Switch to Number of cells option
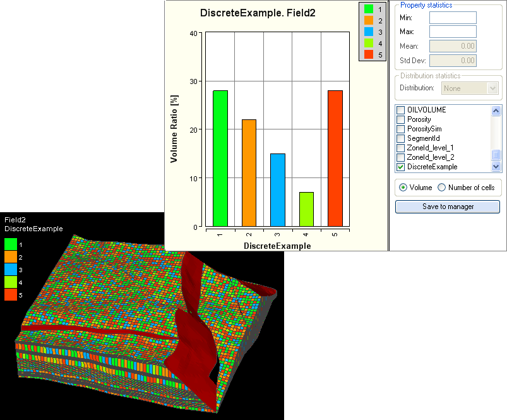Screen dimensions: 507x420 click(442, 188)
